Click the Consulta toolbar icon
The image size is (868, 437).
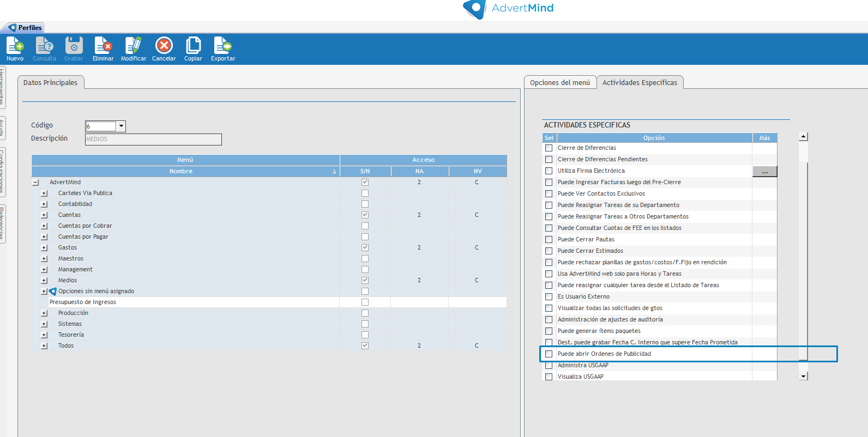(44, 48)
